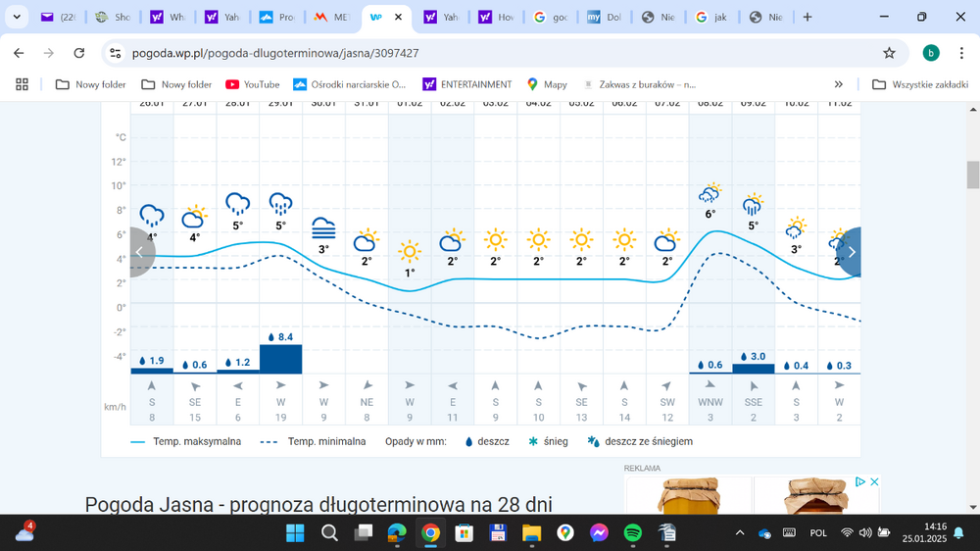Click the chart's right scroll arrow
The image size is (980, 551).
click(x=851, y=252)
